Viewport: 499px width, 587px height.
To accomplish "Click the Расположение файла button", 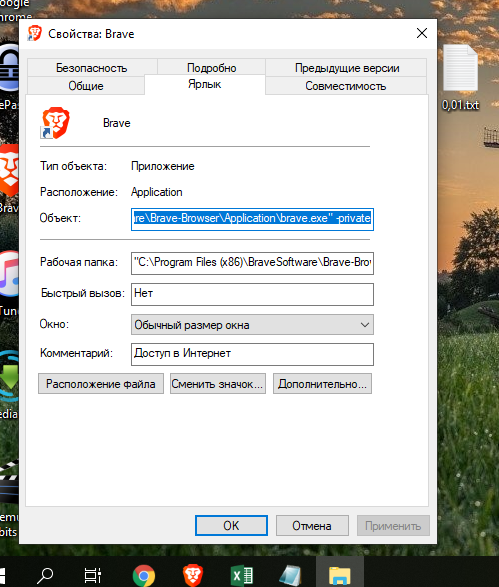I will [x=101, y=384].
